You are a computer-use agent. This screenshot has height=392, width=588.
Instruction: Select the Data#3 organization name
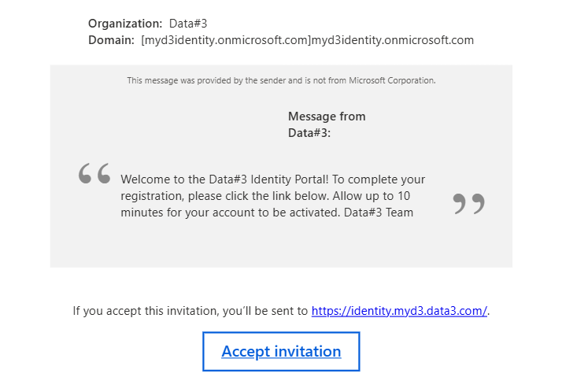(187, 24)
